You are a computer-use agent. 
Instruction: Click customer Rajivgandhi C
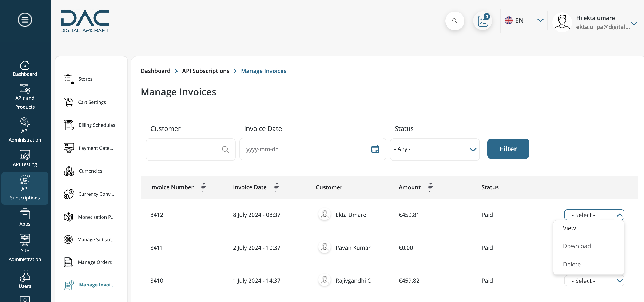click(353, 281)
